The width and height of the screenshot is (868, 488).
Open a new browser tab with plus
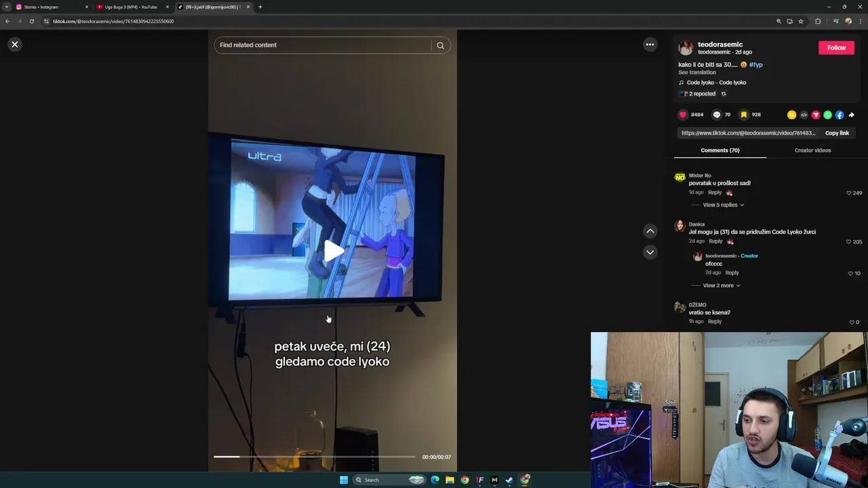pos(260,7)
